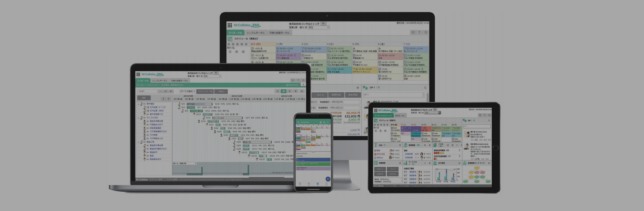
Task: Select the シンプルポータル tab on the monitor
Action: click(x=256, y=33)
